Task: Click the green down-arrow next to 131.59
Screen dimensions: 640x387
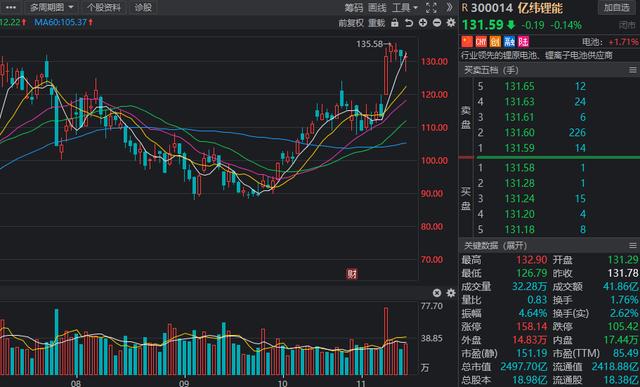Action: pyautogui.click(x=511, y=25)
